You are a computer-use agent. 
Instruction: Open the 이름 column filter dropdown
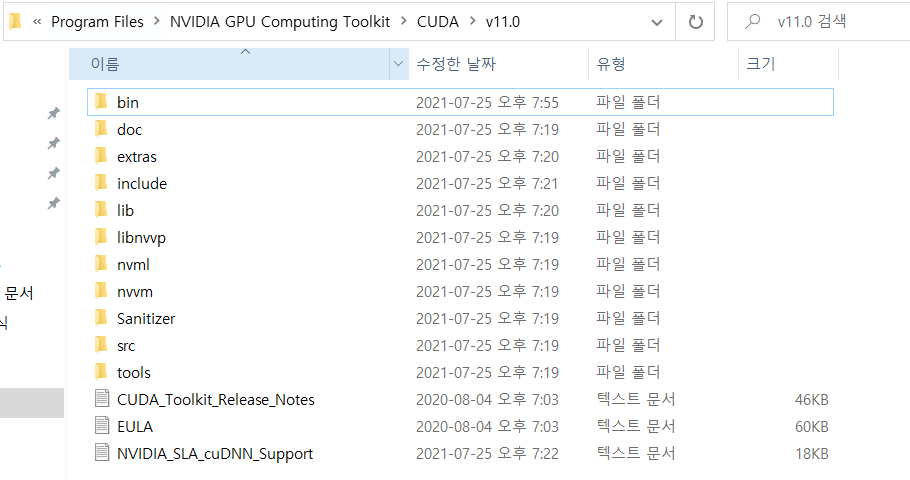click(x=399, y=64)
